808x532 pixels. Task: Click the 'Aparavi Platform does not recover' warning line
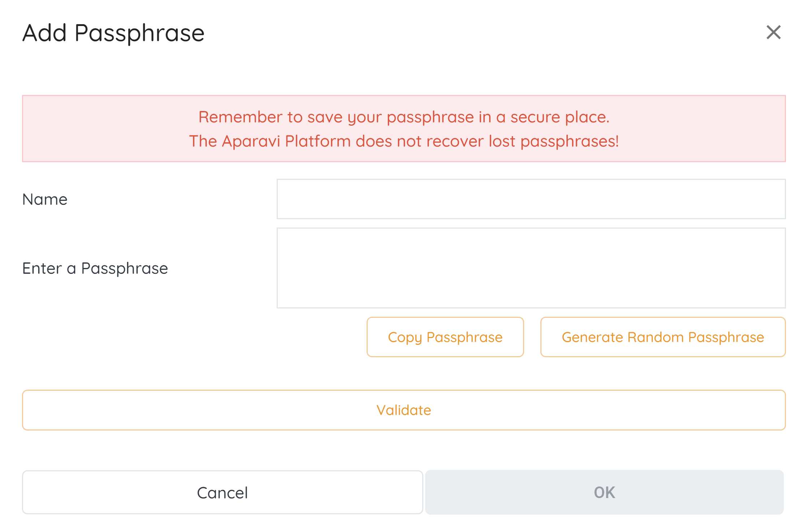click(x=404, y=141)
